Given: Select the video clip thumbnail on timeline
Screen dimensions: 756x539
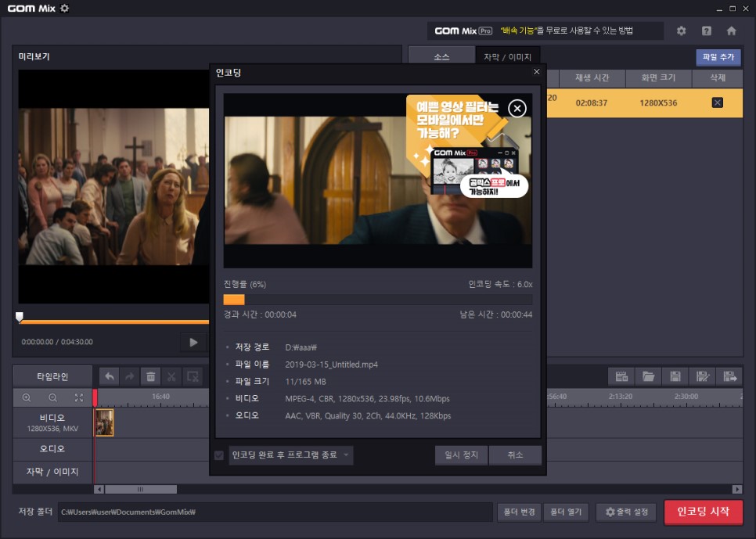Looking at the screenshot, I should [104, 422].
